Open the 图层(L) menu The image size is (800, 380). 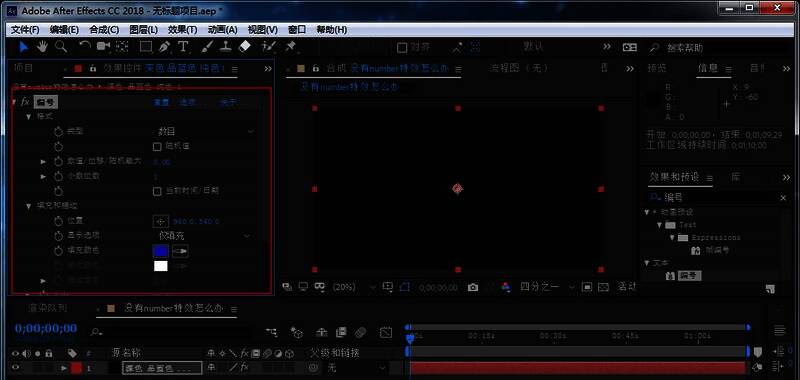(x=144, y=30)
